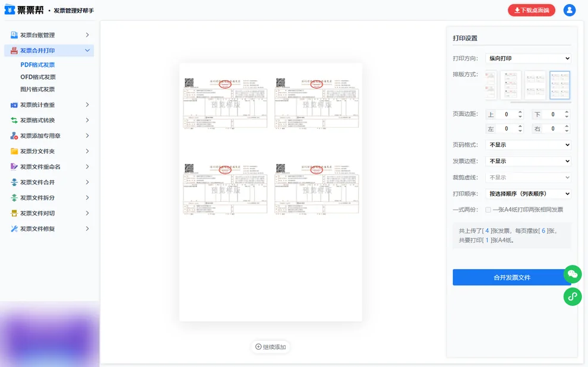This screenshot has height=367, width=588.
Task: Select PDF格式发票 in the sidebar
Action: click(37, 65)
